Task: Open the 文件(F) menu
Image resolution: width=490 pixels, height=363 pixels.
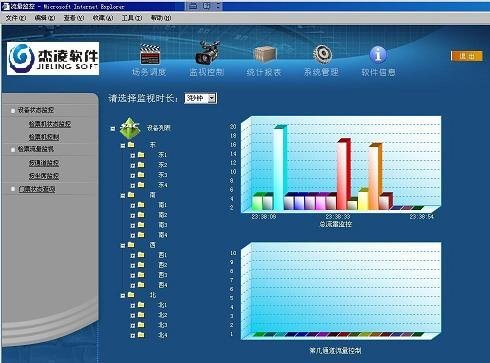Action: 16,18
